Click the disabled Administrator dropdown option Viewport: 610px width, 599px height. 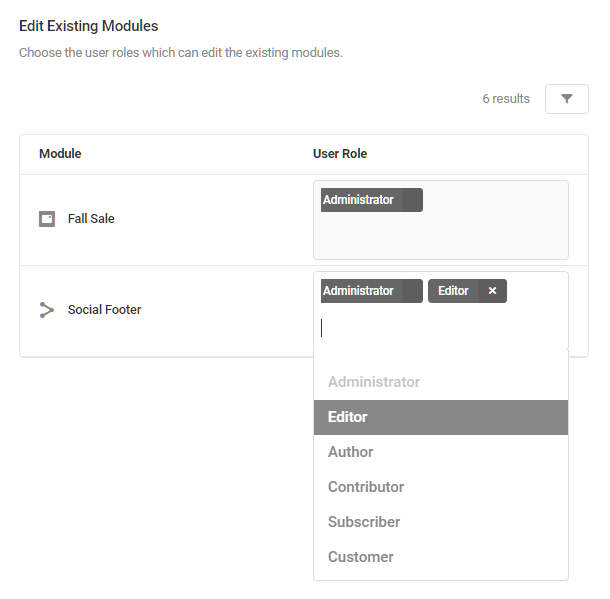pos(441,382)
